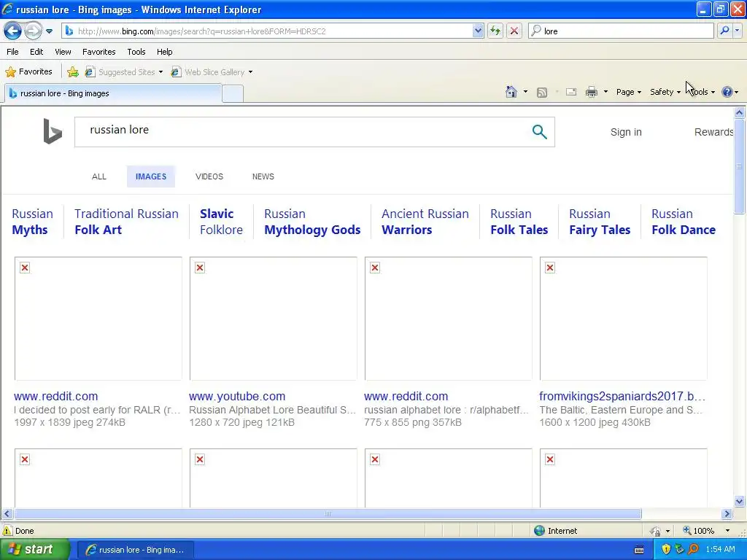Viewport: 747px width, 560px height.
Task: Select the russian lore - Bing images tab
Action: pyautogui.click(x=113, y=93)
